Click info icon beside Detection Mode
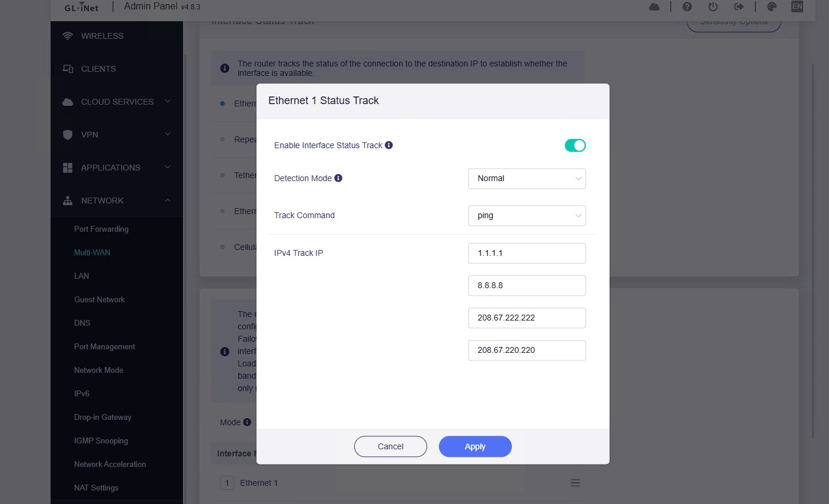 pyautogui.click(x=338, y=178)
